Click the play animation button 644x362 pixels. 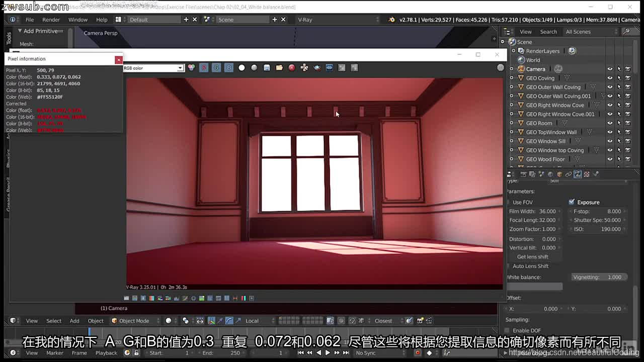[x=328, y=353]
